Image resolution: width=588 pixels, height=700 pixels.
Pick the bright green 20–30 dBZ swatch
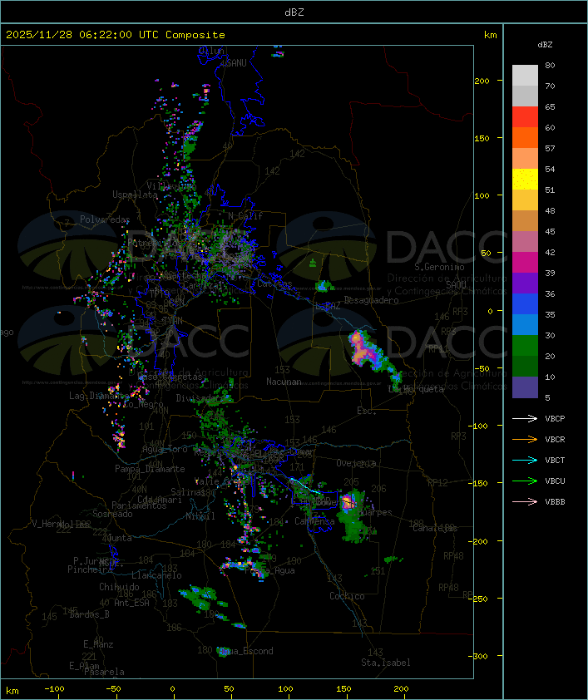[525, 346]
